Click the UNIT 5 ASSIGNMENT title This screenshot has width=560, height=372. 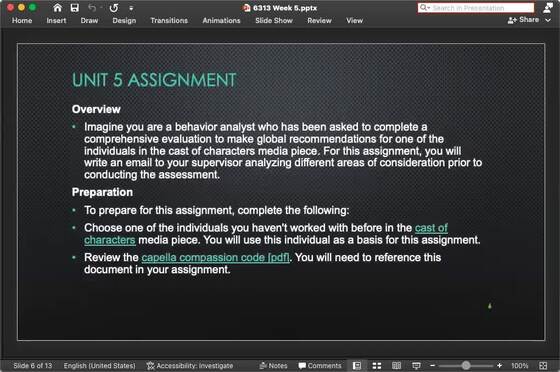click(x=154, y=80)
